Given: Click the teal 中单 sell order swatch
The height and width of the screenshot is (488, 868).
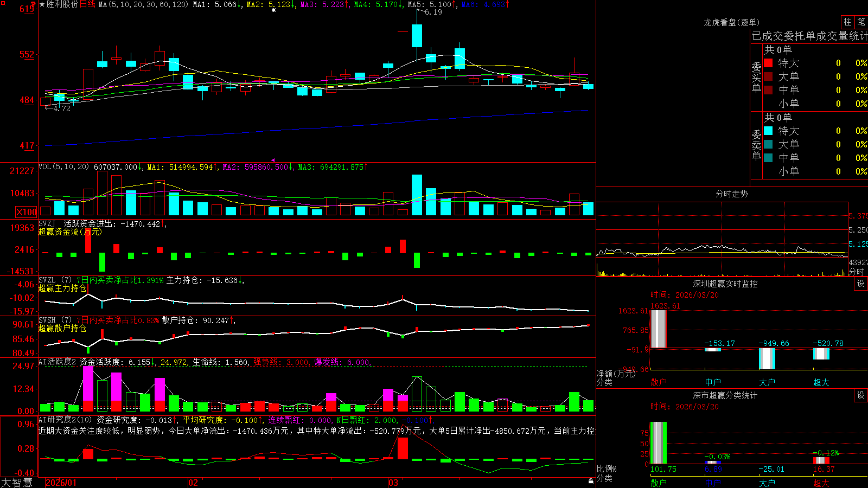Looking at the screenshot, I should click(768, 157).
